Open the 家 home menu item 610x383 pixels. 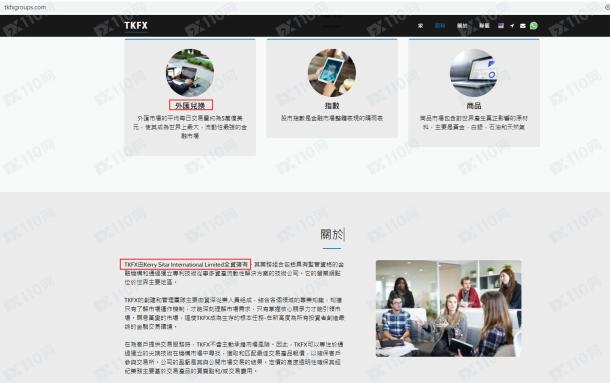(x=420, y=26)
